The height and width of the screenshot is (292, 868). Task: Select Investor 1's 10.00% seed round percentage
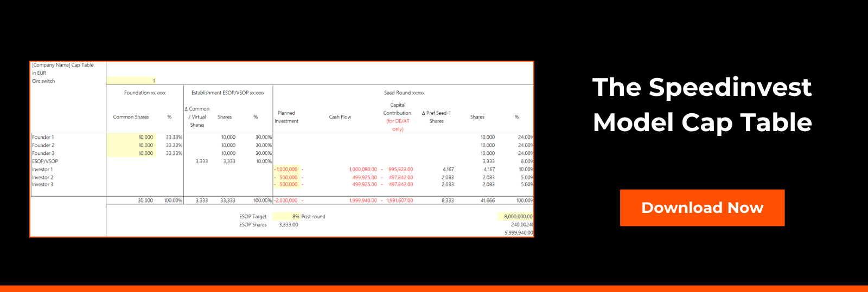tap(525, 170)
